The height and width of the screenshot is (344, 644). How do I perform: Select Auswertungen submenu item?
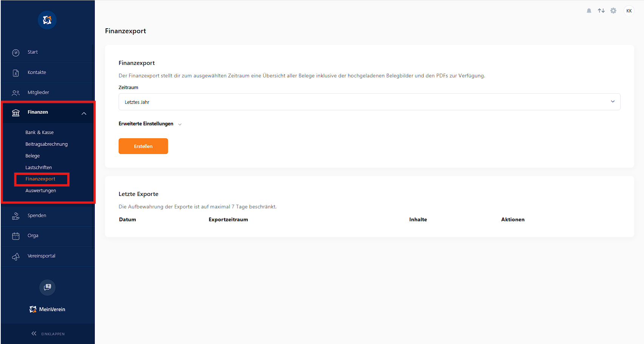[x=41, y=191]
